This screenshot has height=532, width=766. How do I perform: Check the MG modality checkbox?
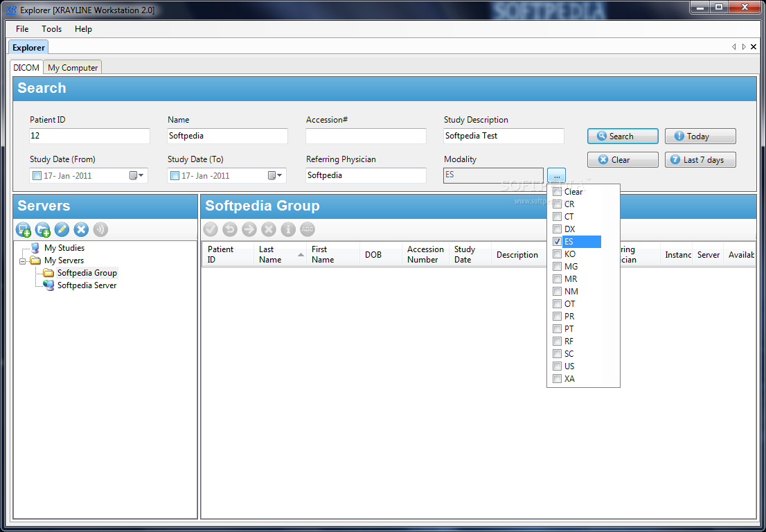(x=557, y=266)
